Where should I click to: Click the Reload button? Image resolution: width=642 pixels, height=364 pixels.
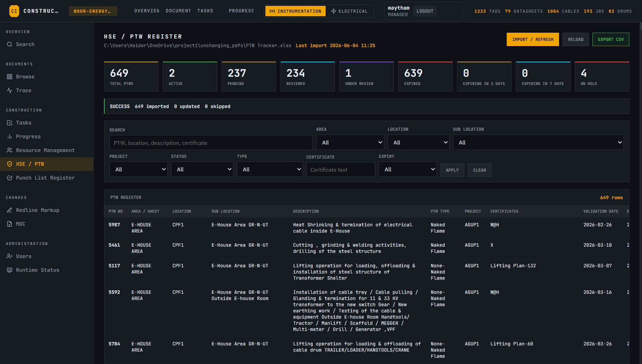576,40
